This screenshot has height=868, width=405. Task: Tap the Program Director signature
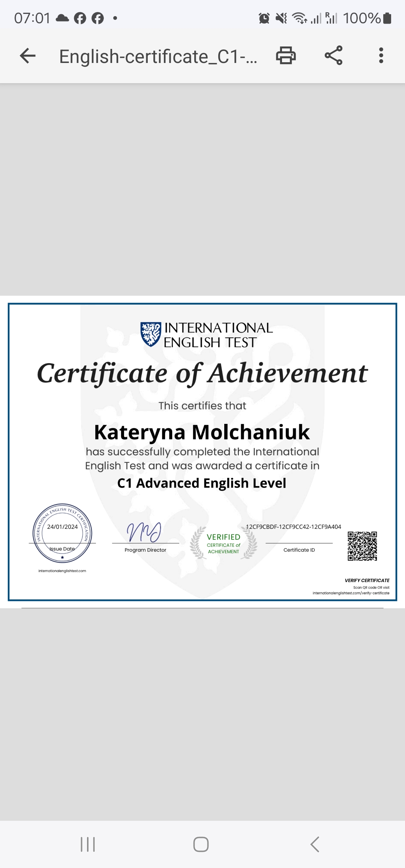tap(144, 532)
